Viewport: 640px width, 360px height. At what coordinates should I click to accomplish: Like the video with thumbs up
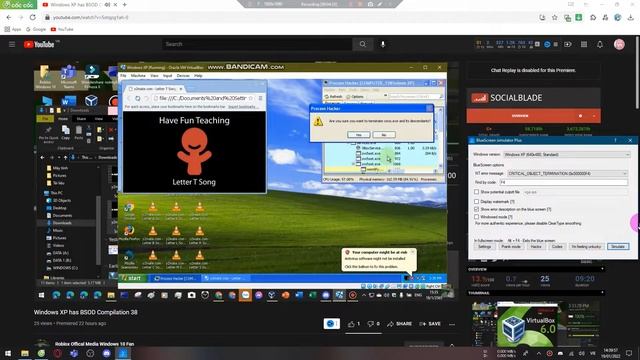351,324
